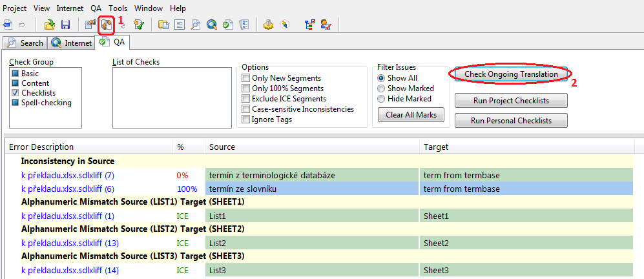Click the Target column header
The image size is (644, 279).
point(526,147)
